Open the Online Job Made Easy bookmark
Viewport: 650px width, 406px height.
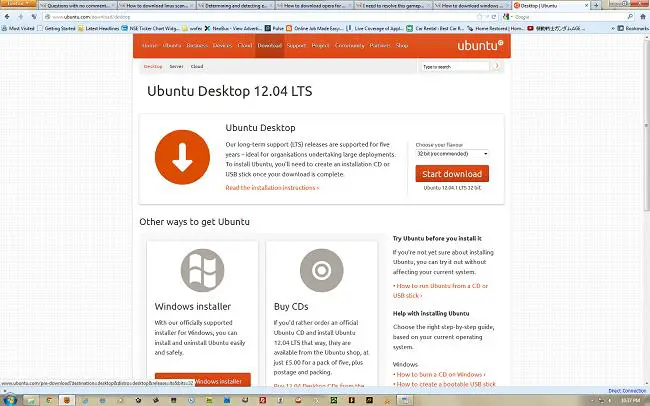click(x=315, y=28)
